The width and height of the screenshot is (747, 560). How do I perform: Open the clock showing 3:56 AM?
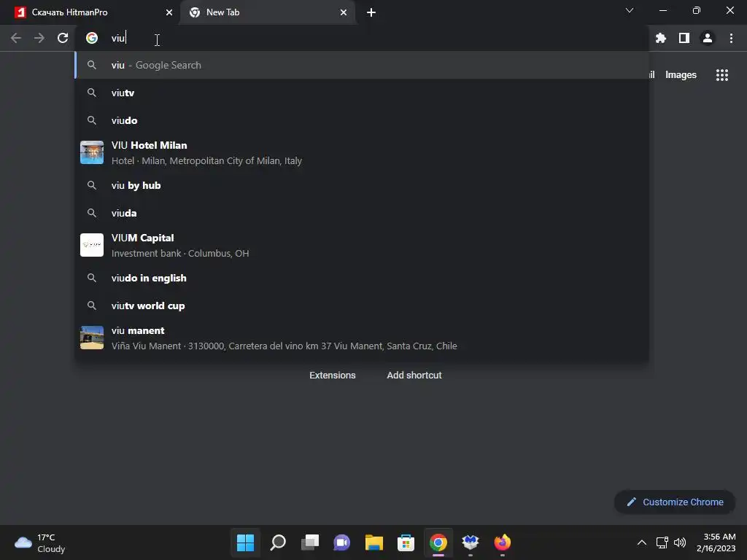point(716,542)
